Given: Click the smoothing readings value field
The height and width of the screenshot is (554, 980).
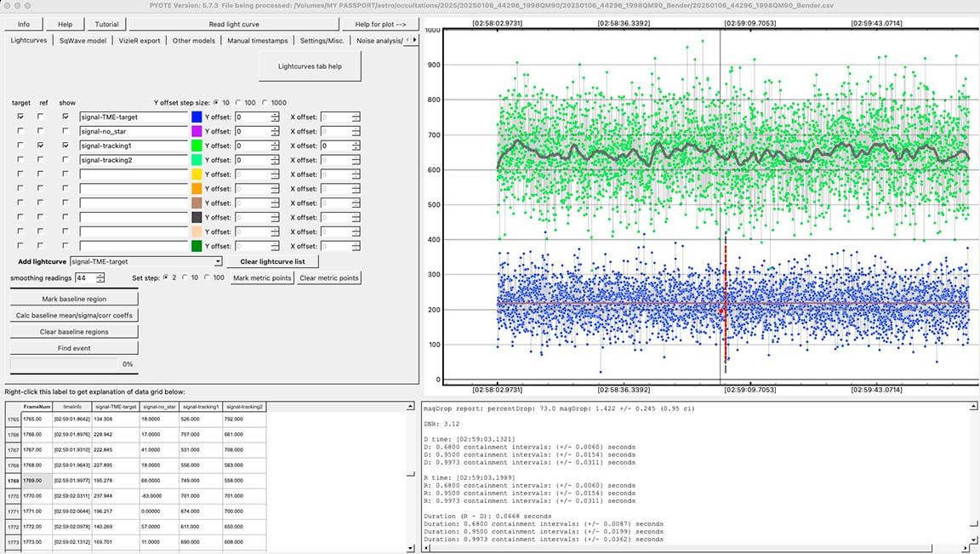Looking at the screenshot, I should [85, 277].
